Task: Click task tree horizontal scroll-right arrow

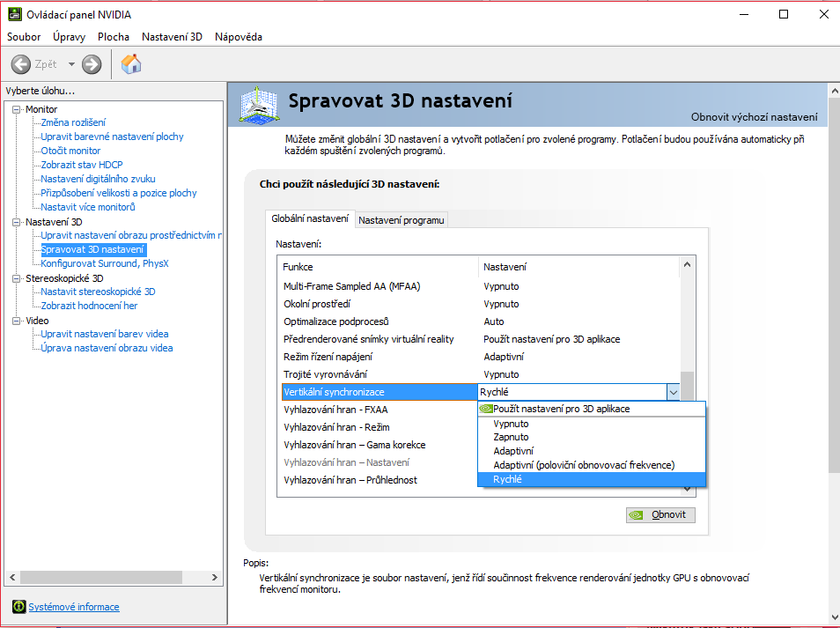Action: tap(214, 577)
